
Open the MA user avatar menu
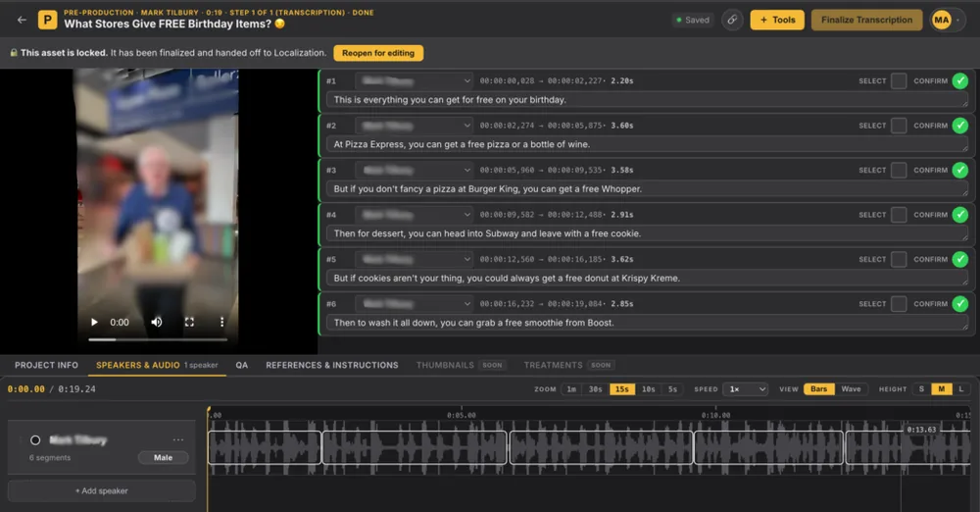click(942, 20)
